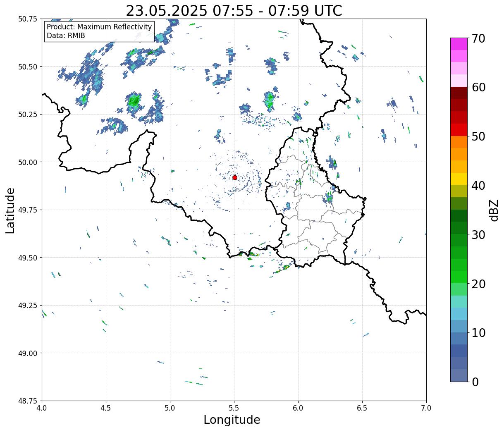The height and width of the screenshot is (430, 504).
Task: Click latitude tick label 49.25
Action: point(28,306)
